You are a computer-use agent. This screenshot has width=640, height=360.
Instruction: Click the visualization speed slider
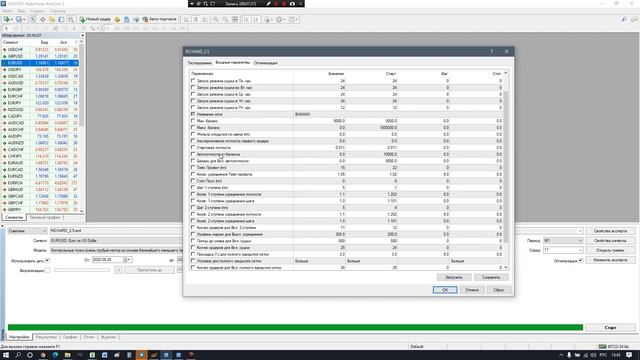(x=82, y=270)
